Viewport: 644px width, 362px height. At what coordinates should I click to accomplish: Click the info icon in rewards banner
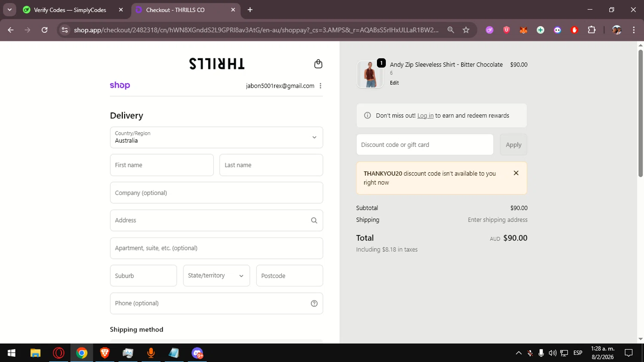pyautogui.click(x=368, y=116)
